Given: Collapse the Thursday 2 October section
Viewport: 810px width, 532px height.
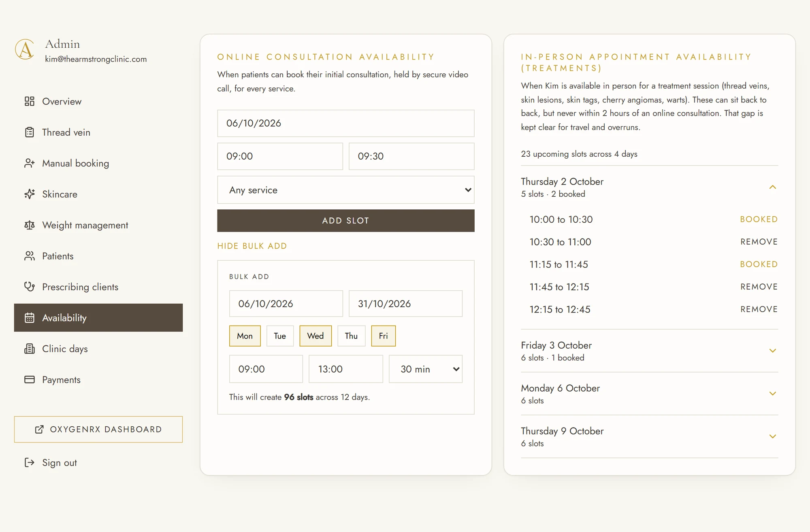Looking at the screenshot, I should tap(772, 187).
